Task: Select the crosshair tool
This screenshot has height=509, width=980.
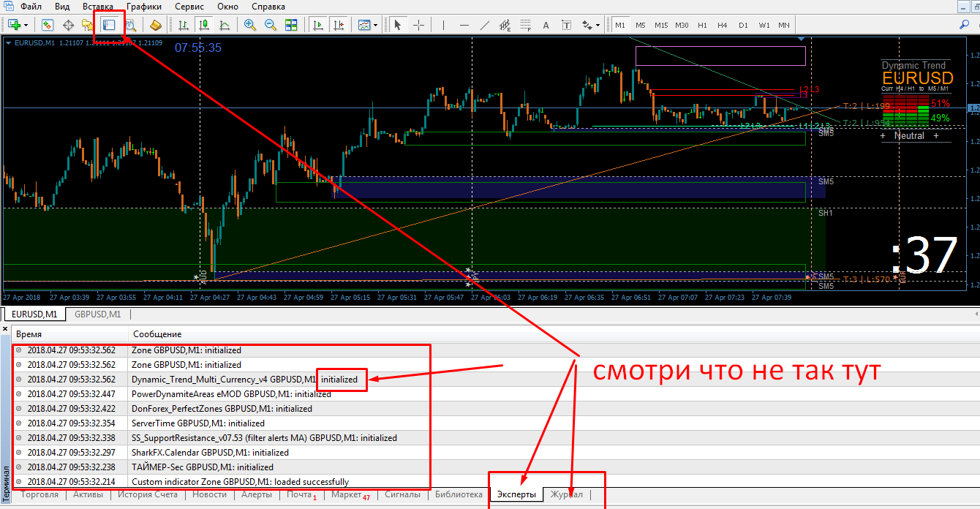Action: click(418, 25)
